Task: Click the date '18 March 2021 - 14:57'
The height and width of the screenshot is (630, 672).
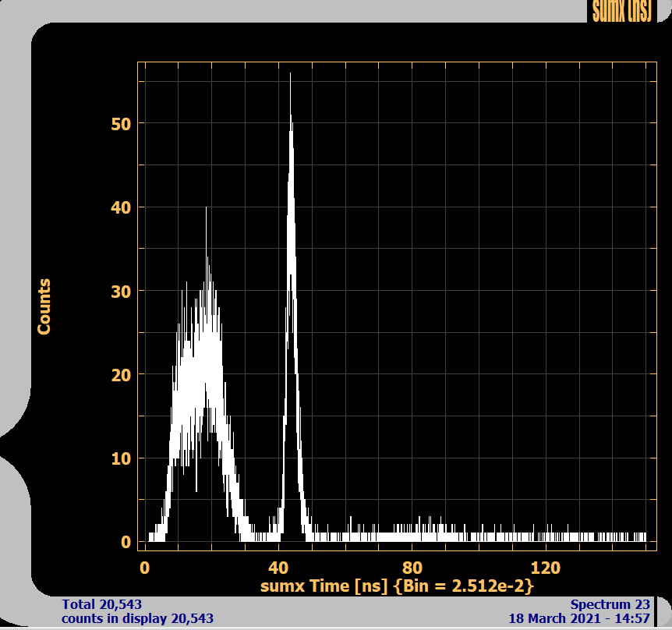Action: click(x=579, y=618)
